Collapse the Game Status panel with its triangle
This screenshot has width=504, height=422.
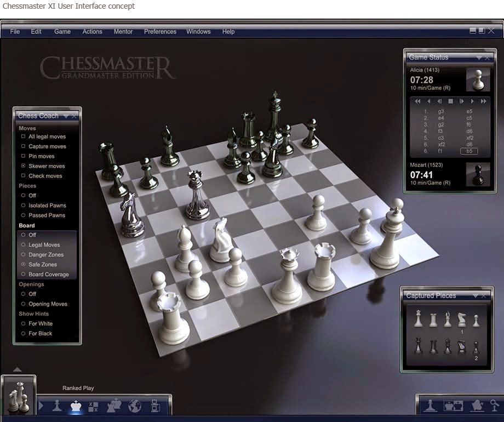pyautogui.click(x=479, y=58)
